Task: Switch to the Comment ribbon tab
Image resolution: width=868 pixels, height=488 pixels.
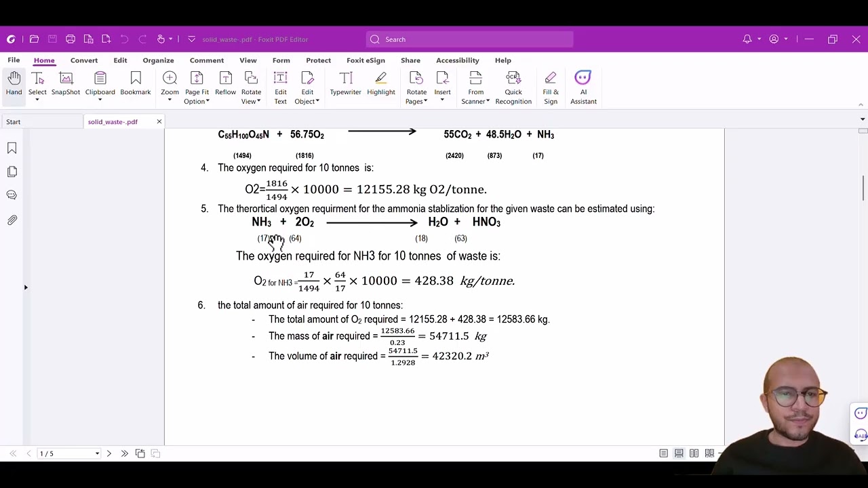Action: 207,60
